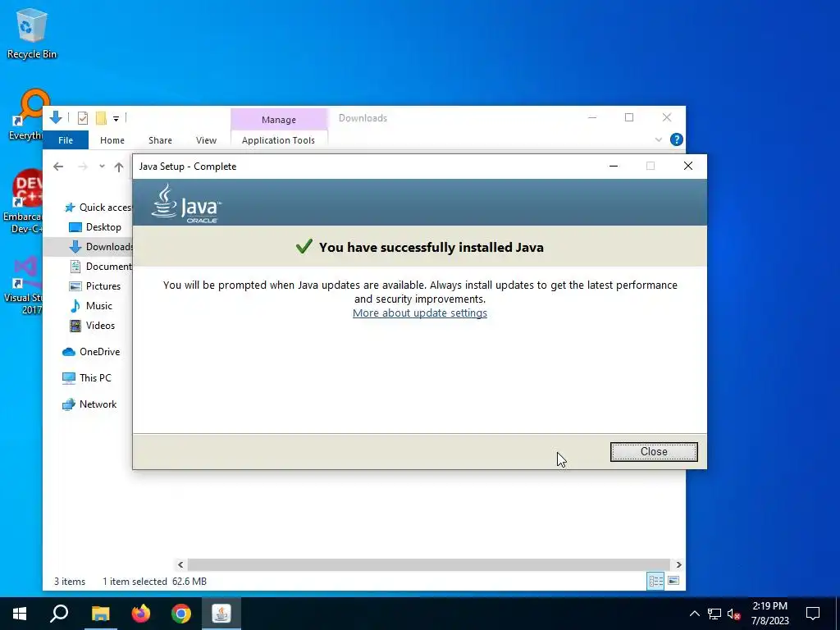Open the Application Tools tab
Image resolution: width=840 pixels, height=630 pixels.
click(x=278, y=140)
